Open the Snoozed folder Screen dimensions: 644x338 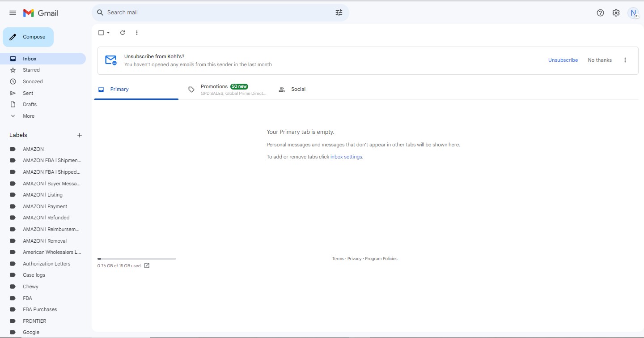point(43,81)
